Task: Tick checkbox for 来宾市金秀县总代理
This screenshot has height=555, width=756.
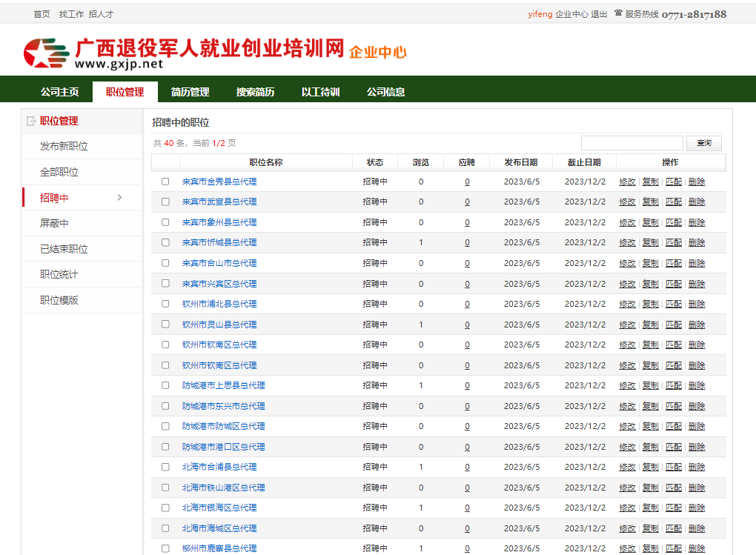Action: tap(165, 182)
